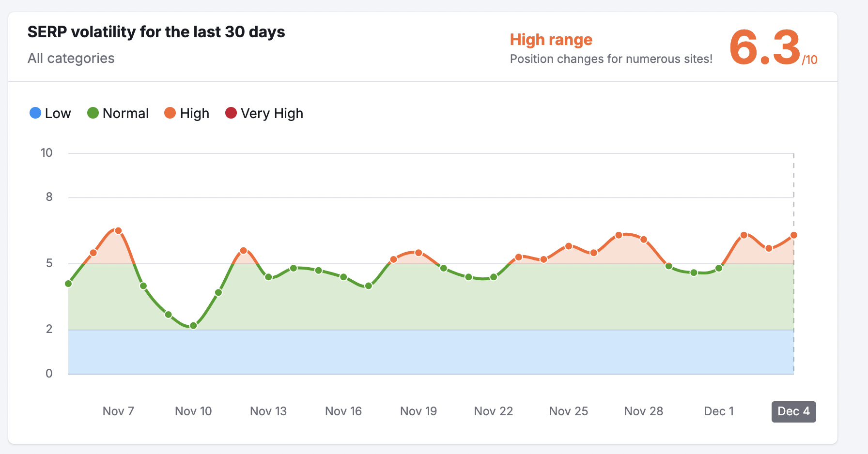The width and height of the screenshot is (868, 454).
Task: Select the lowest data point at Nov 10
Action: [193, 326]
